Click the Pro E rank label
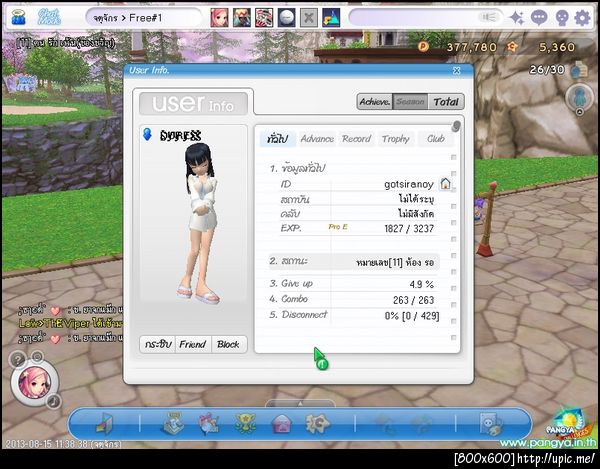The width and height of the screenshot is (600, 469). click(338, 227)
